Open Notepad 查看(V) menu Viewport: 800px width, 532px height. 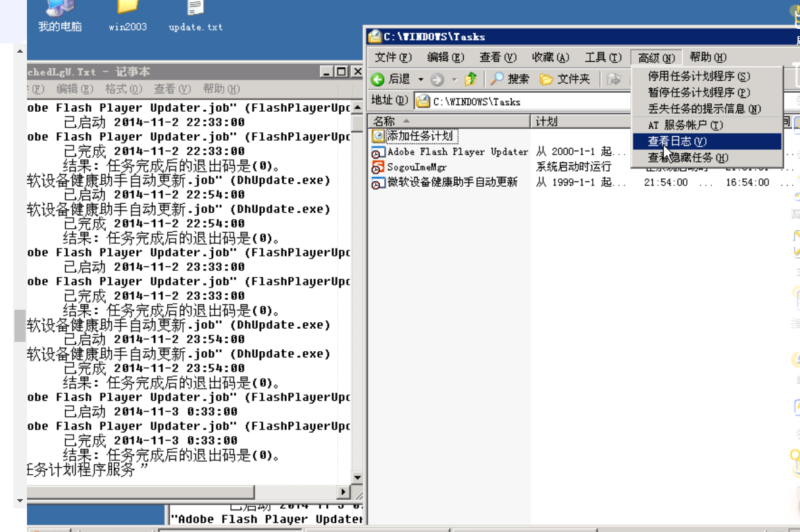tap(172, 89)
